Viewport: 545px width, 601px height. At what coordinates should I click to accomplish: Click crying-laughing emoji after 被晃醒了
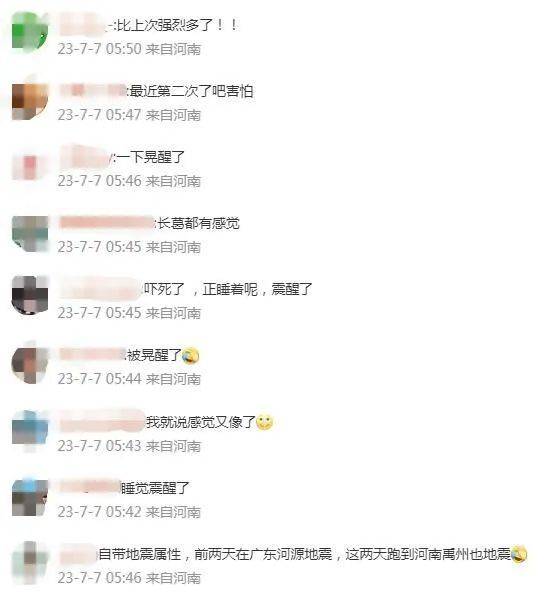point(190,356)
